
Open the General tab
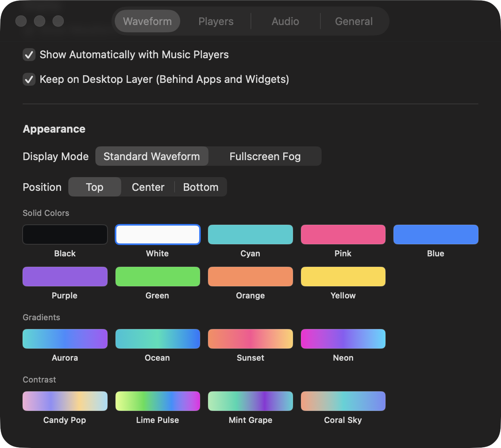354,21
